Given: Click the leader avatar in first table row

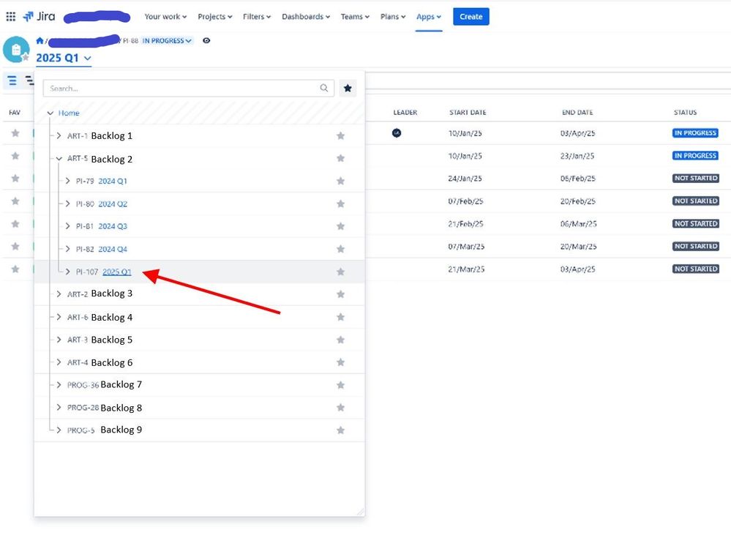Looking at the screenshot, I should (x=397, y=133).
